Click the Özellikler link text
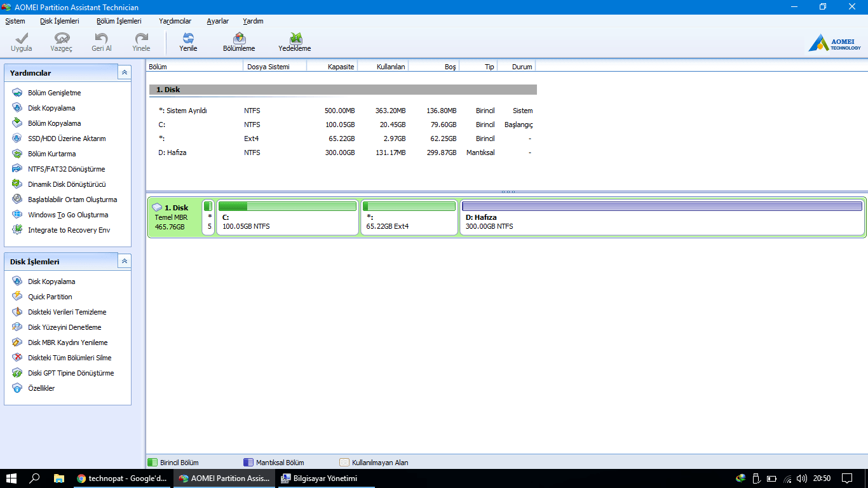The height and width of the screenshot is (488, 868). point(41,388)
